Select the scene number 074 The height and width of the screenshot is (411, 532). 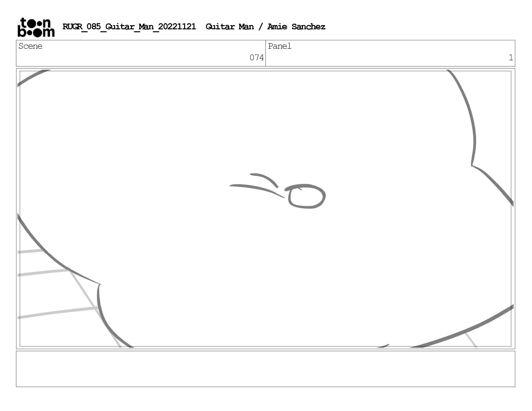257,58
